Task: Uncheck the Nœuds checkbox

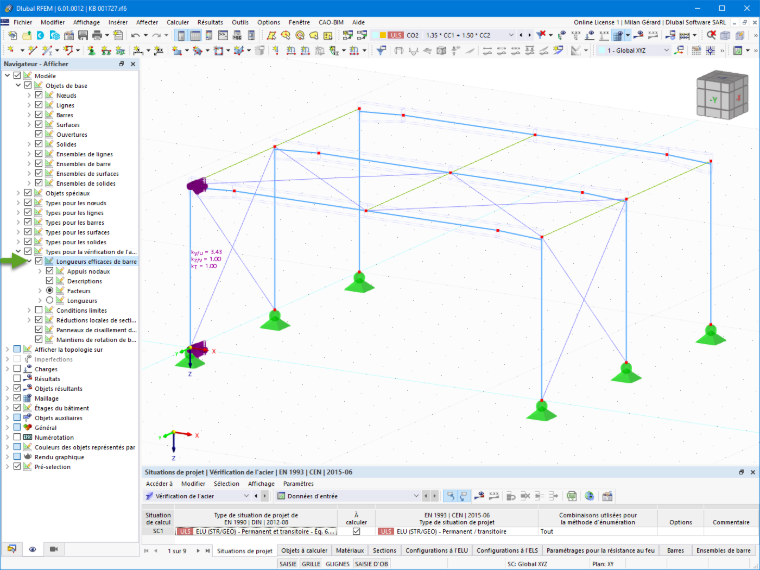Action: [39, 95]
